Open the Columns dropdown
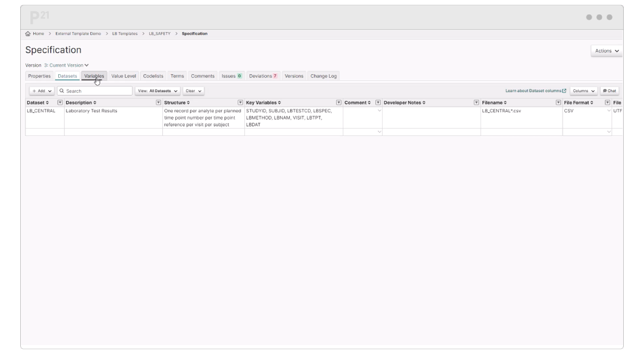 583,91
